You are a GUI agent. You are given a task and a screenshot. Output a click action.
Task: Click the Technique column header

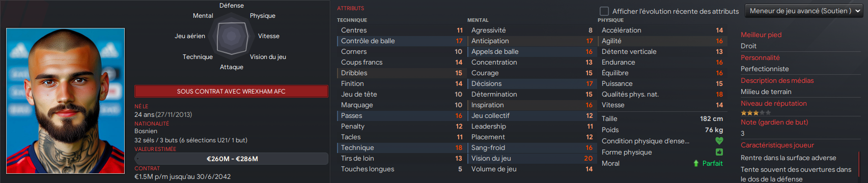pos(352,20)
